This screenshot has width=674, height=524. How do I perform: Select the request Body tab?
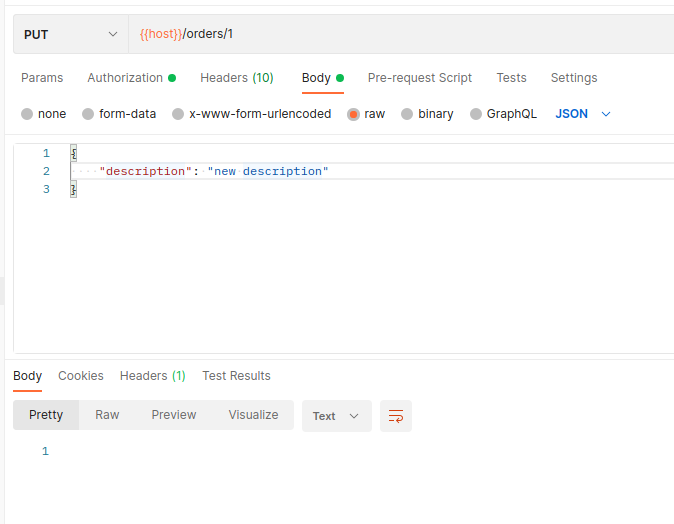323,78
